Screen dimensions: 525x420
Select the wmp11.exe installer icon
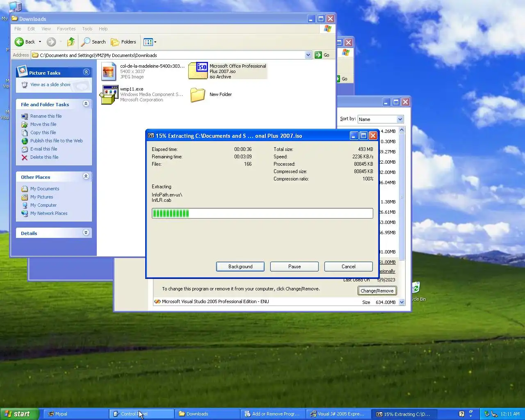click(109, 95)
